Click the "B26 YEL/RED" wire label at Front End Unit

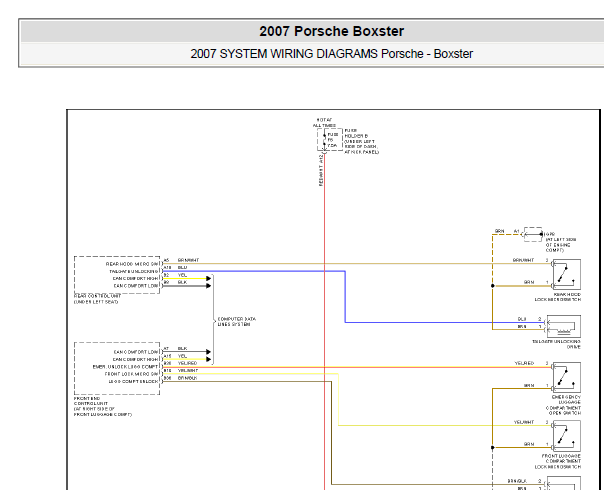(180, 363)
